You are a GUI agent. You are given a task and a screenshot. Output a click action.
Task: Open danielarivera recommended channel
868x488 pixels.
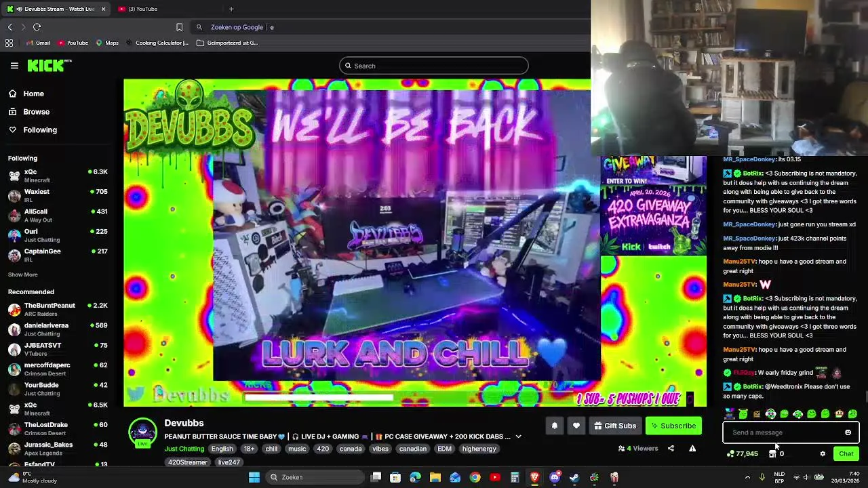[58, 329]
